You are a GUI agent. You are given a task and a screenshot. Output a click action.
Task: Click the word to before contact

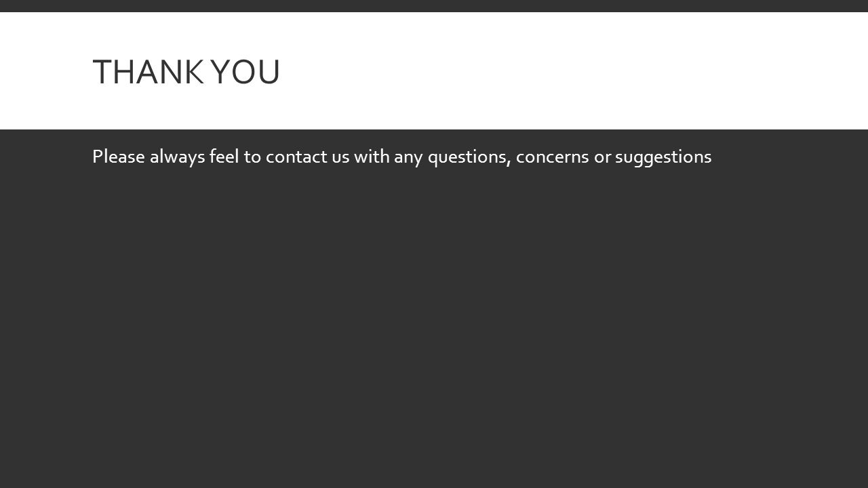point(253,158)
